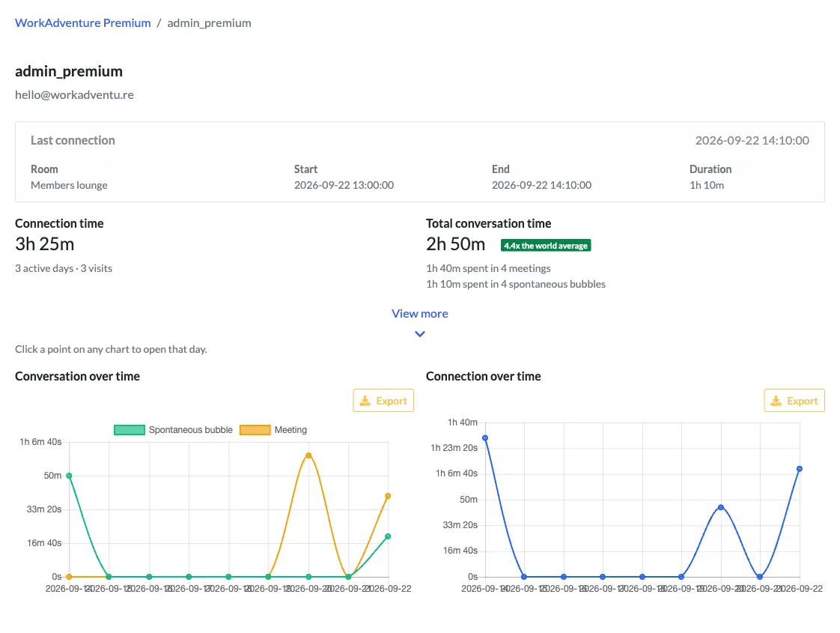840x633 pixels.
Task: Click the 3h 25m connection time value
Action: (x=44, y=244)
